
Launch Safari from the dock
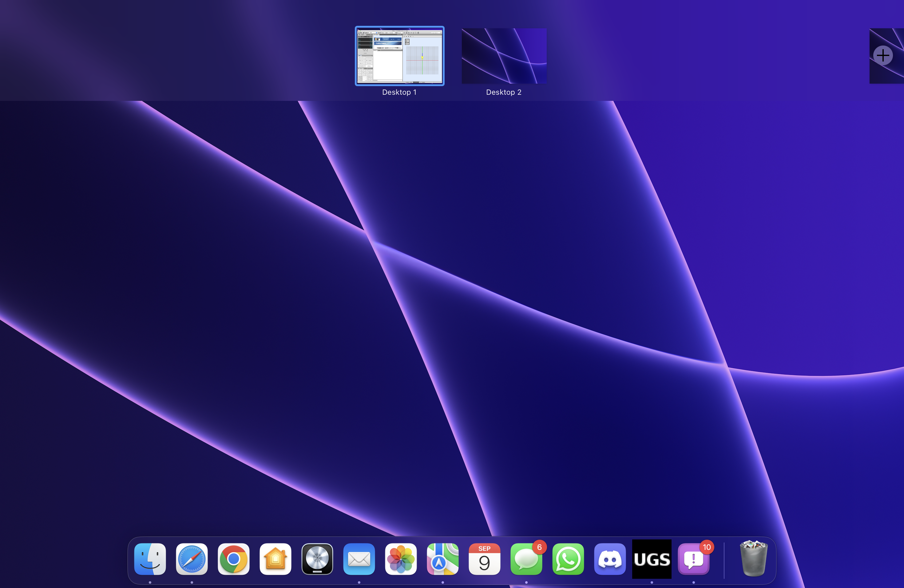192,559
